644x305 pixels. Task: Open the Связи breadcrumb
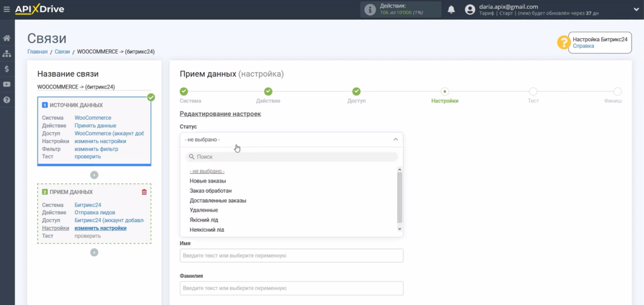pos(62,52)
